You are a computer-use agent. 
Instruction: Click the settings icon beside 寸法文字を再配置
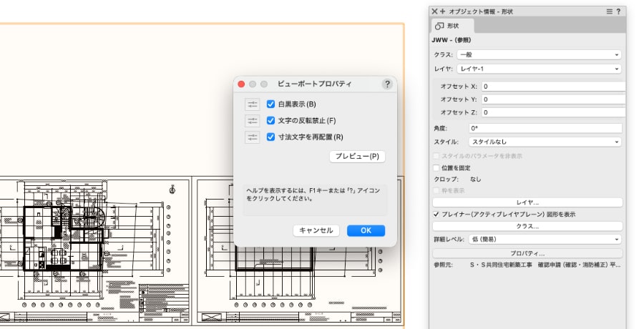[x=252, y=137]
